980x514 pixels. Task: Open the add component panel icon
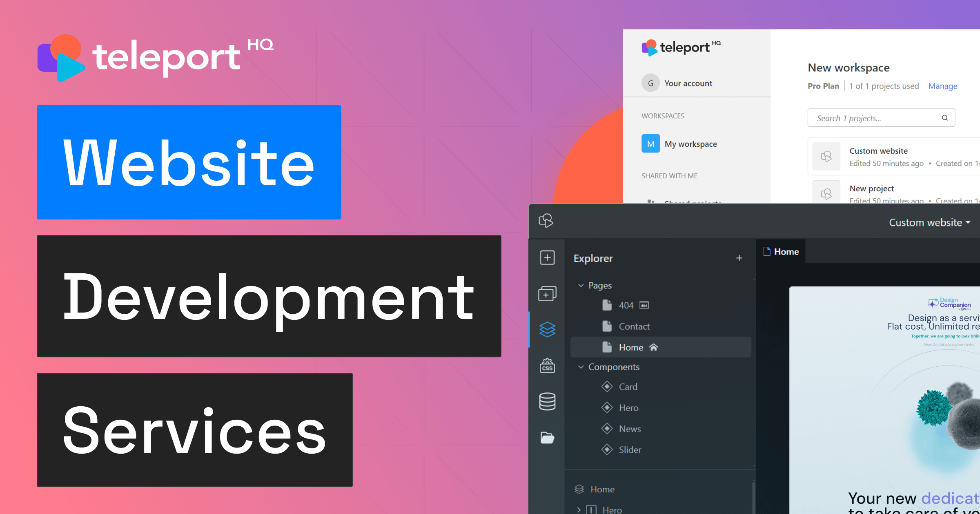tap(547, 293)
